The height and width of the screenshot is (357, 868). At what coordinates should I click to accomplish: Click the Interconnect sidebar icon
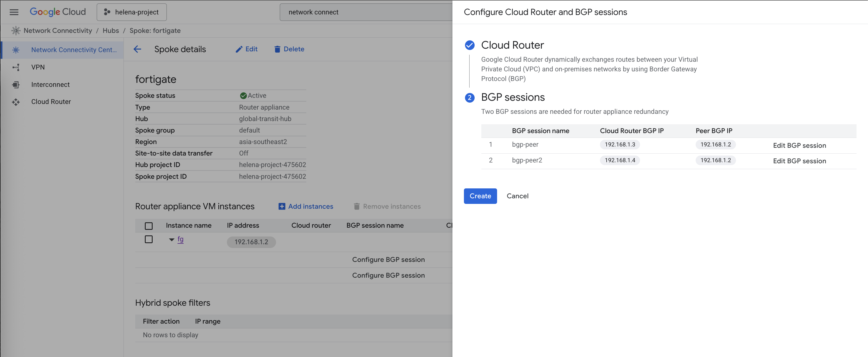click(16, 84)
